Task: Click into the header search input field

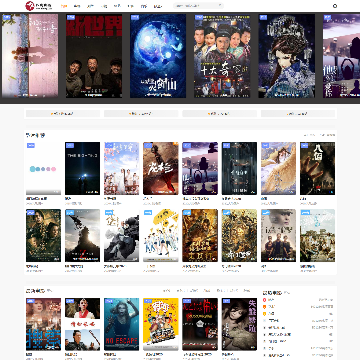Action: point(196,6)
